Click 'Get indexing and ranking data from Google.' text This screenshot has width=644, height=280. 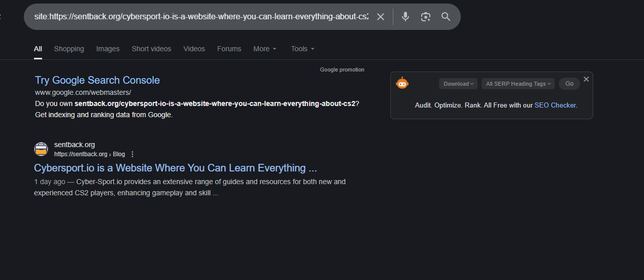coord(104,115)
